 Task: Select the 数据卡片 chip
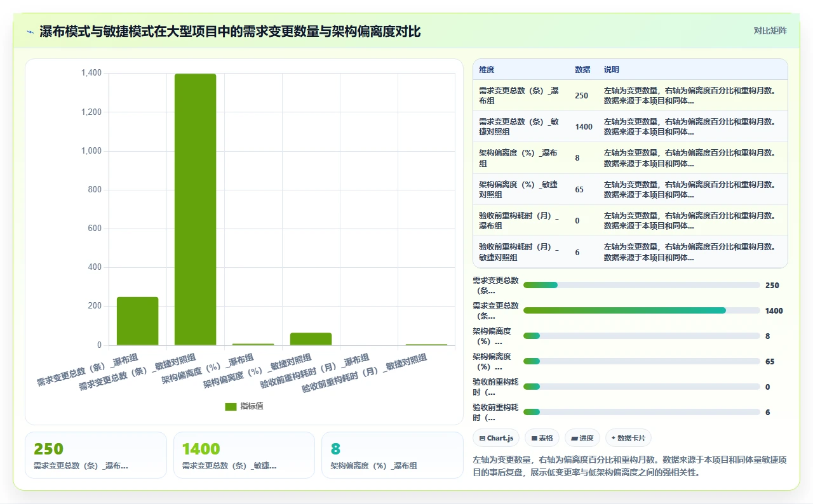click(x=628, y=438)
